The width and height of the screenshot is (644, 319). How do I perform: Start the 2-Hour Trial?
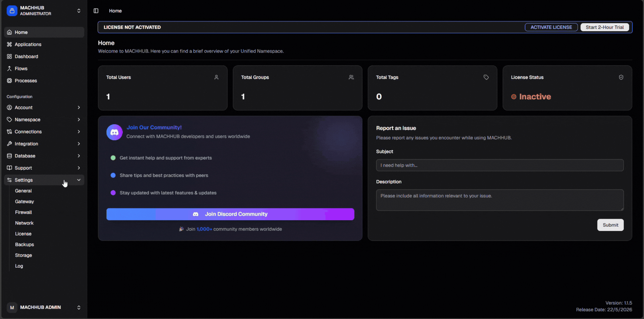605,27
